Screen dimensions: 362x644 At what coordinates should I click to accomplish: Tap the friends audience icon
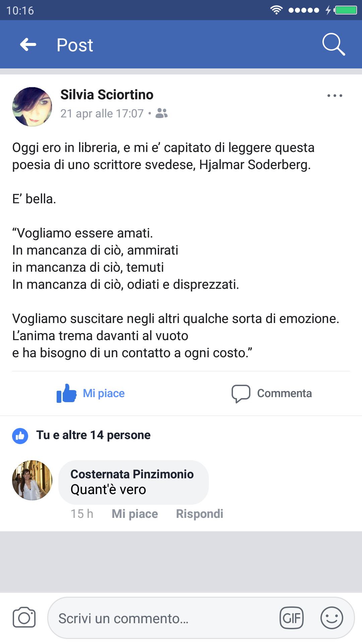pyautogui.click(x=162, y=113)
